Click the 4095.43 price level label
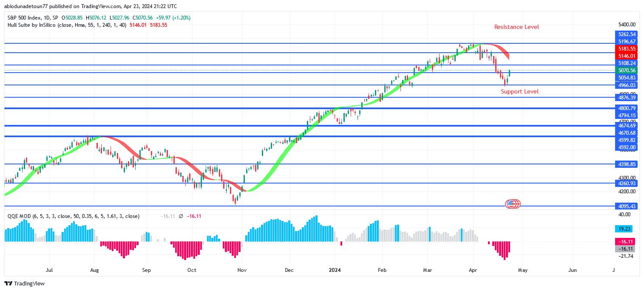644x291 pixels. (627, 206)
